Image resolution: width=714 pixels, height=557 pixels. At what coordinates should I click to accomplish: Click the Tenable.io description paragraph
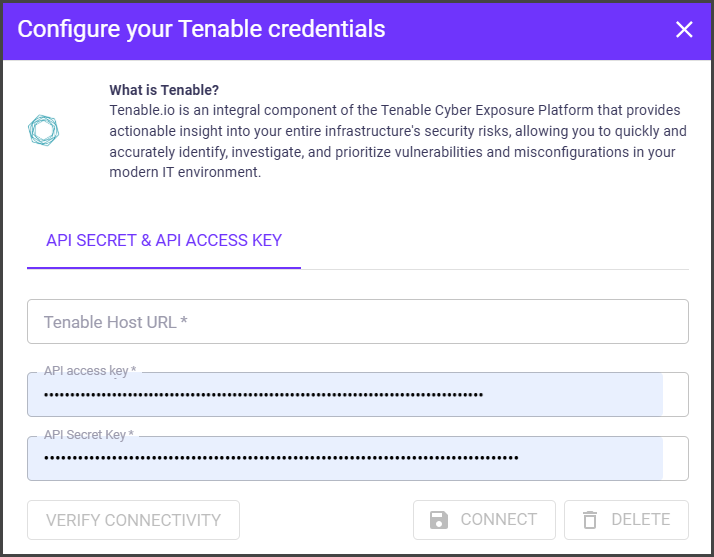coord(397,140)
